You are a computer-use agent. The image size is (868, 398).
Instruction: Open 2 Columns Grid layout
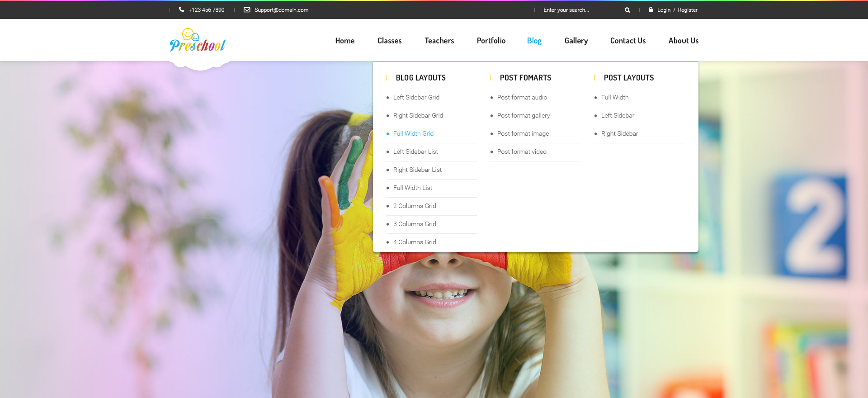pyautogui.click(x=415, y=206)
